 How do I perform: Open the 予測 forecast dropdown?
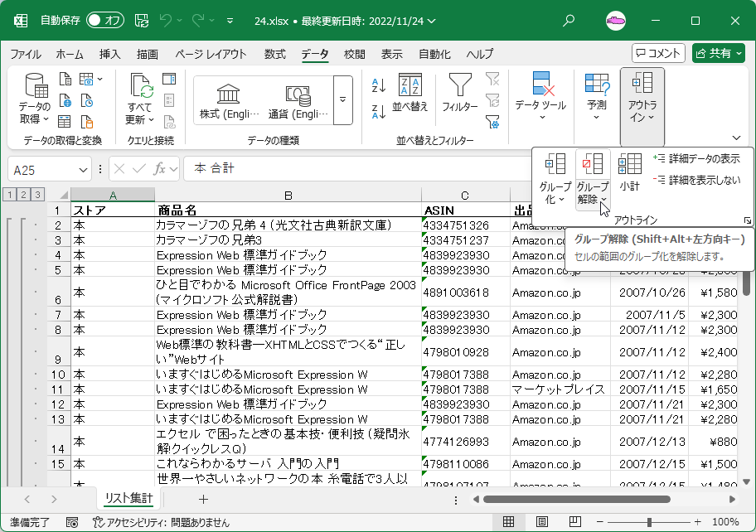596,96
